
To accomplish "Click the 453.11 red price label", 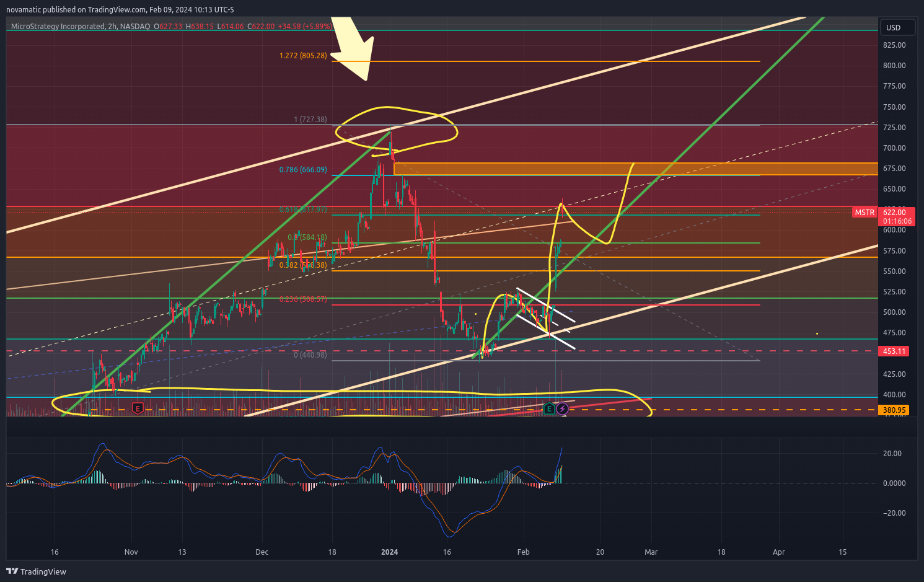I will click(894, 351).
